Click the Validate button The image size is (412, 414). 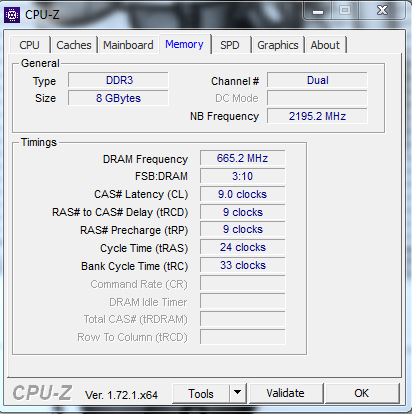pos(285,393)
